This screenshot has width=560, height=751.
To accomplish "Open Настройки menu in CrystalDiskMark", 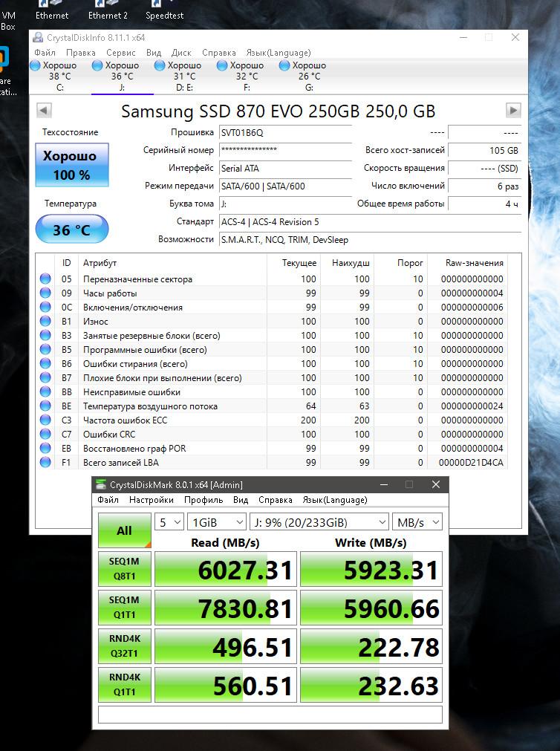I will tap(152, 499).
